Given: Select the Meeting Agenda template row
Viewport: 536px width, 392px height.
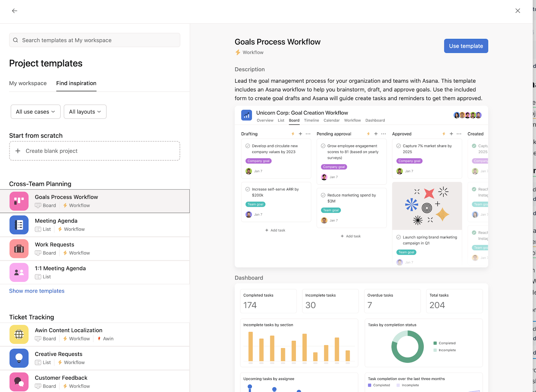Looking at the screenshot, I should click(x=95, y=225).
